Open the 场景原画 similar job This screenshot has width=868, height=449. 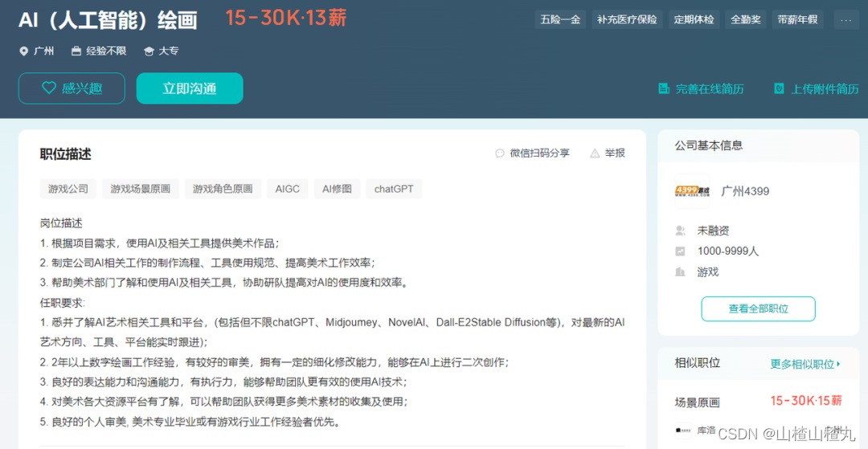click(697, 402)
